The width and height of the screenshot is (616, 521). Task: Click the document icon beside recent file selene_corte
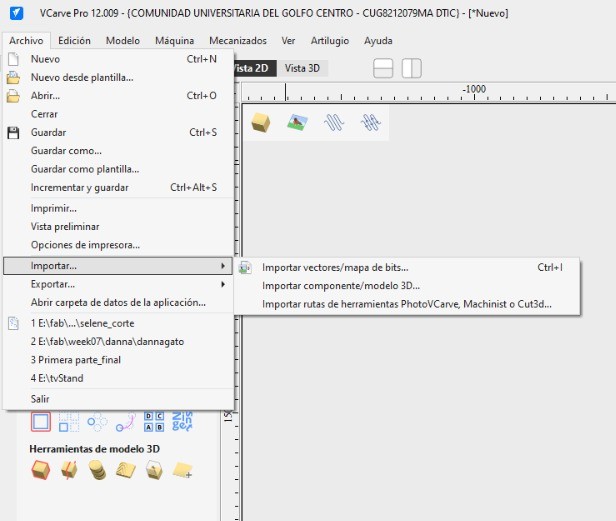(x=13, y=323)
